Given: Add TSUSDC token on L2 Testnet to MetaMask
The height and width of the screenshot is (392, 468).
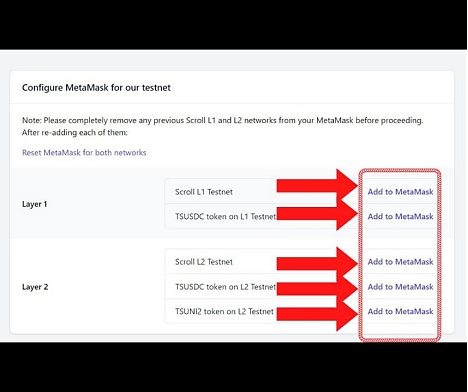Looking at the screenshot, I should (400, 287).
